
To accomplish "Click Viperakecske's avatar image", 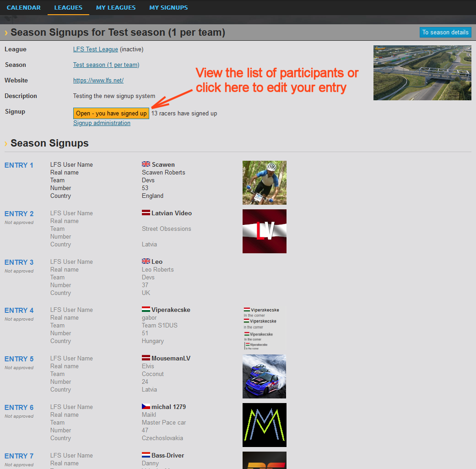I will tap(265, 328).
